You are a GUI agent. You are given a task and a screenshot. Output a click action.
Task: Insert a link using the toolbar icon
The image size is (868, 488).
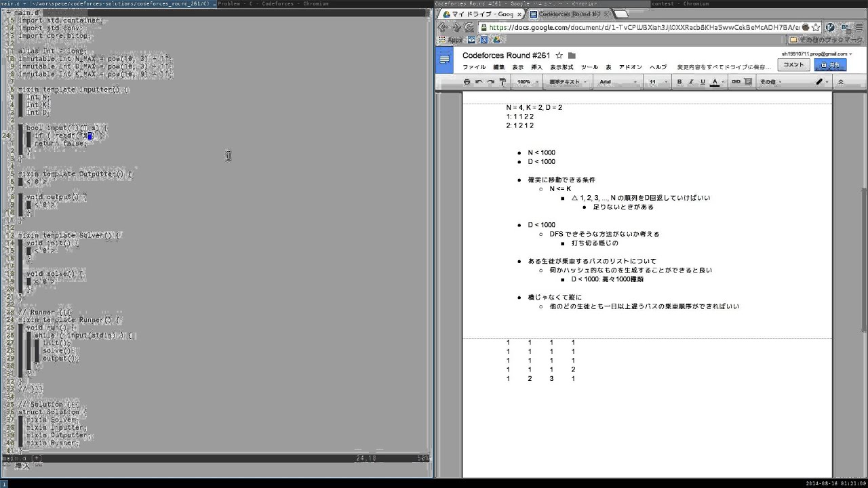[x=736, y=82]
